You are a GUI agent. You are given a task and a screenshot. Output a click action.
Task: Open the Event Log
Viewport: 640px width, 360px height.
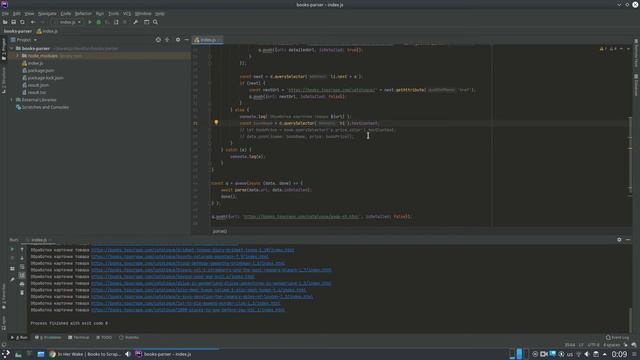tap(618, 338)
